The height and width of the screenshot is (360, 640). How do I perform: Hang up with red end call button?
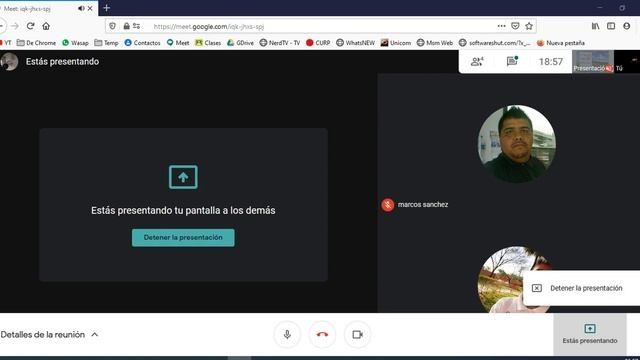point(322,335)
